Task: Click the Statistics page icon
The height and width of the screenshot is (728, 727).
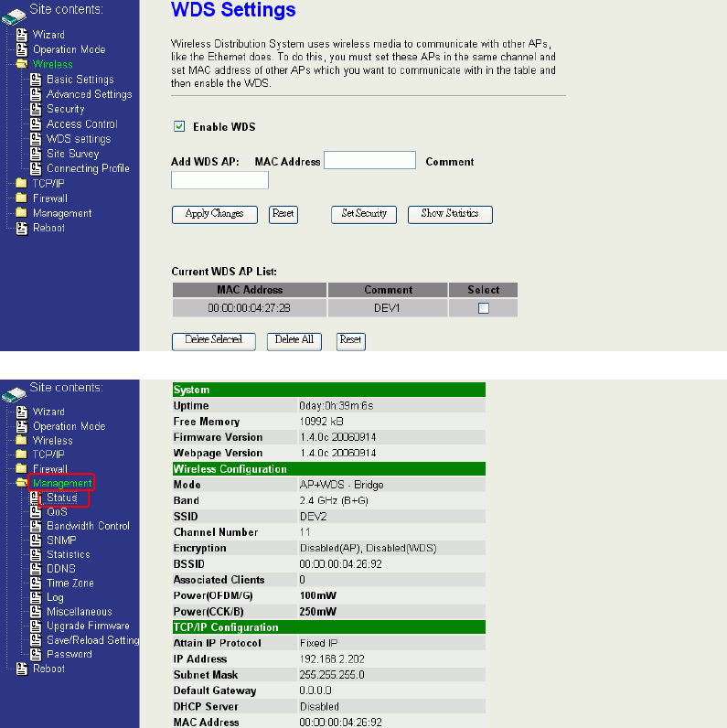Action: [36, 555]
